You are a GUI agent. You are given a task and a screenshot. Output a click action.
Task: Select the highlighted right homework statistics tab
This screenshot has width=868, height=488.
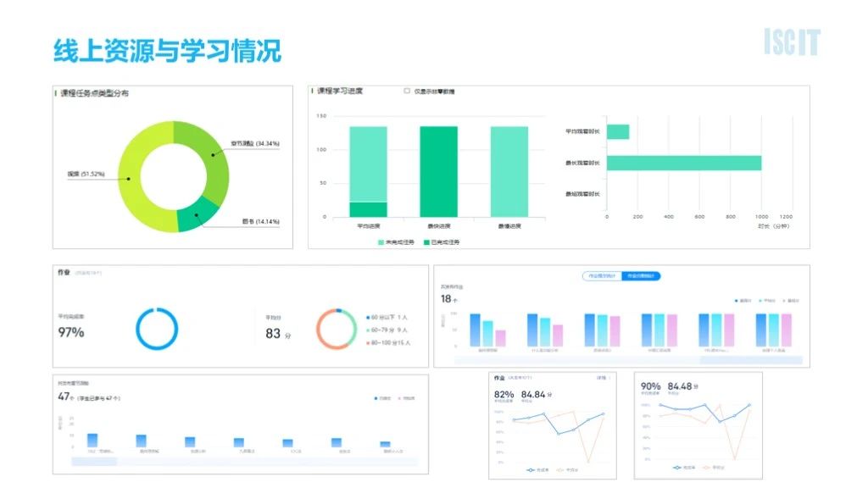pyautogui.click(x=640, y=276)
